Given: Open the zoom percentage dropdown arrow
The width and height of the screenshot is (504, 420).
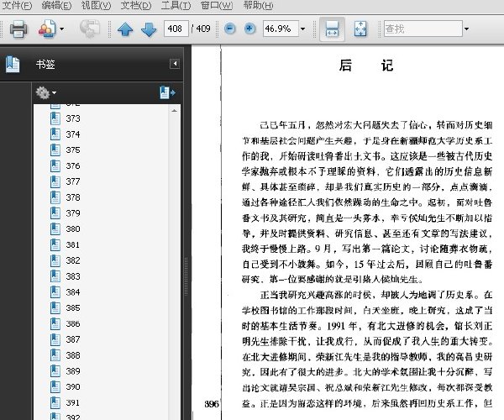Looking at the screenshot, I should click(302, 29).
